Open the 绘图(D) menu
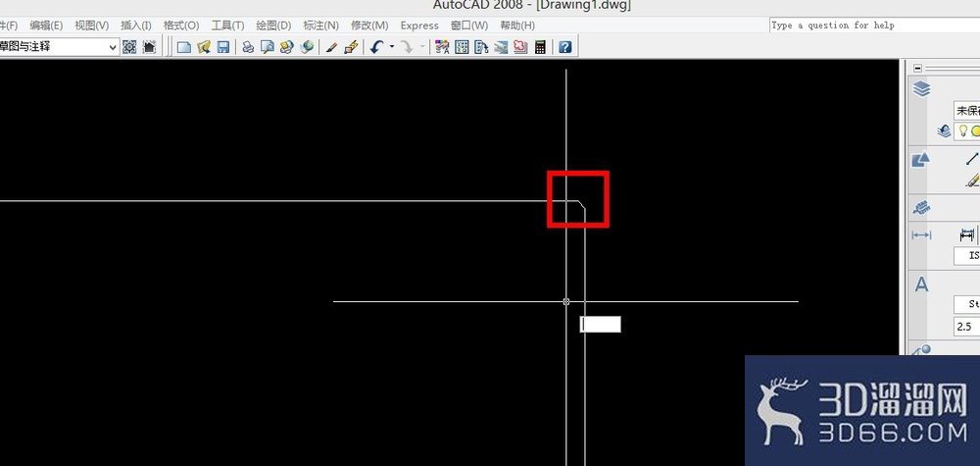 click(273, 26)
